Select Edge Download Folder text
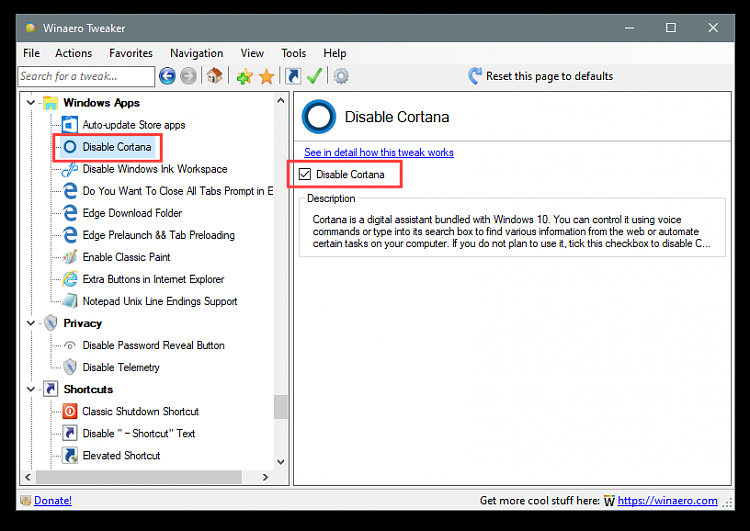The height and width of the screenshot is (531, 750). click(132, 213)
